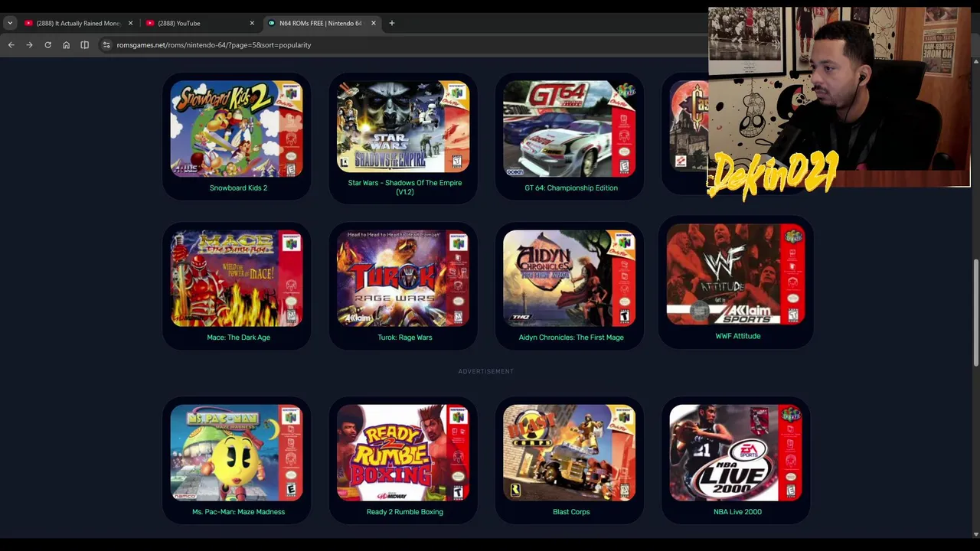This screenshot has height=551, width=980.
Task: Switch to the 'It Actually Rained Money' tab
Action: (79, 23)
